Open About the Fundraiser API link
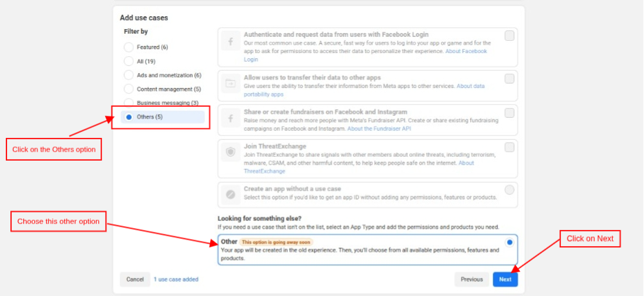The image size is (644, 296). tap(379, 129)
